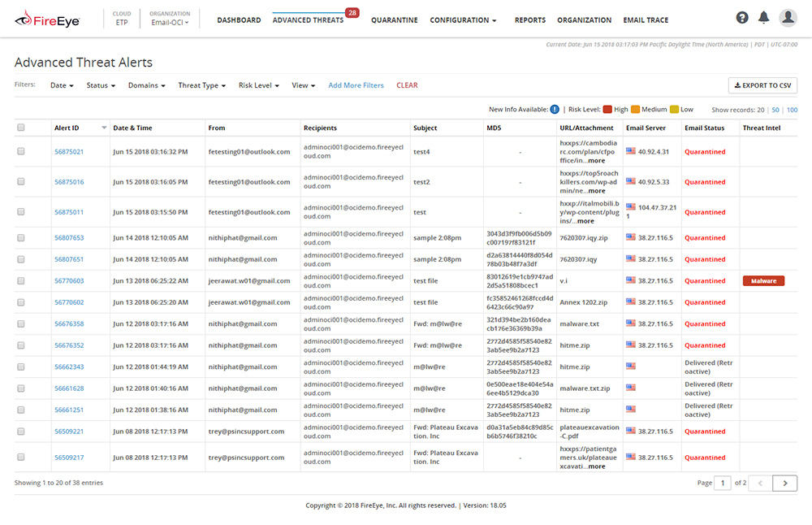The image size is (812, 525).
Task: Go to next page with the right pagination arrow
Action: 784,483
